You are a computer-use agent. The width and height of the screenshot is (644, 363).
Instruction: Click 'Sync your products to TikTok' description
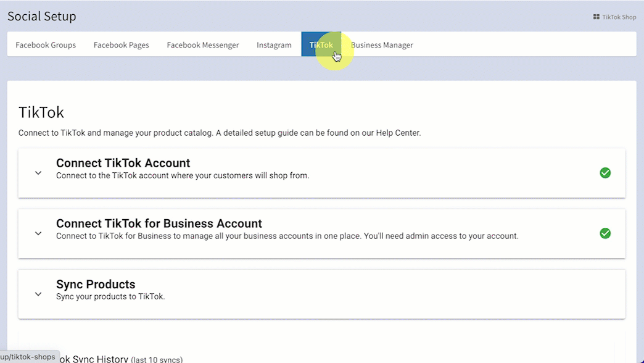coord(110,296)
